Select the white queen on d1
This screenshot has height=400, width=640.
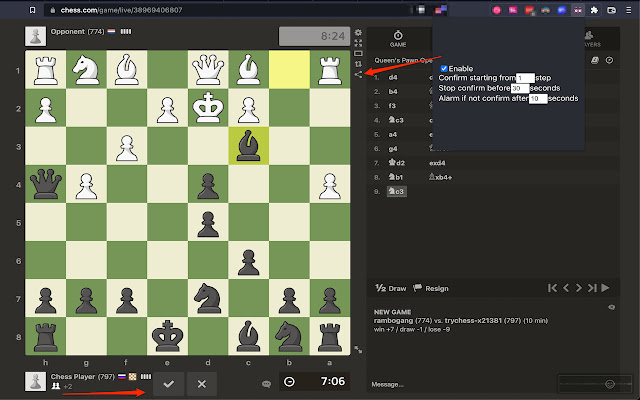tap(208, 70)
